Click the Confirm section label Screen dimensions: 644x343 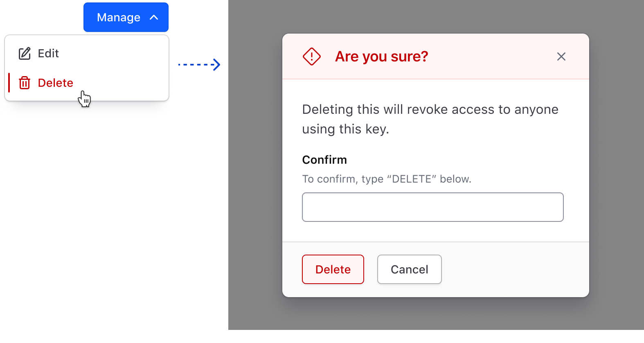click(324, 160)
